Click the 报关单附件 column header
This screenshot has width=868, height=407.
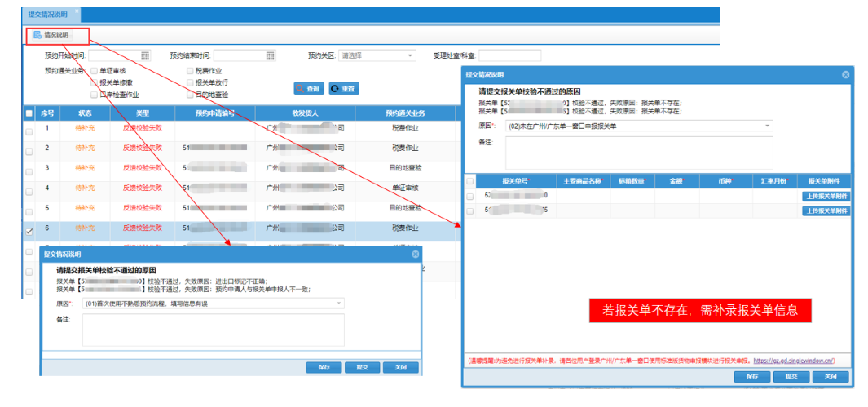pos(825,181)
